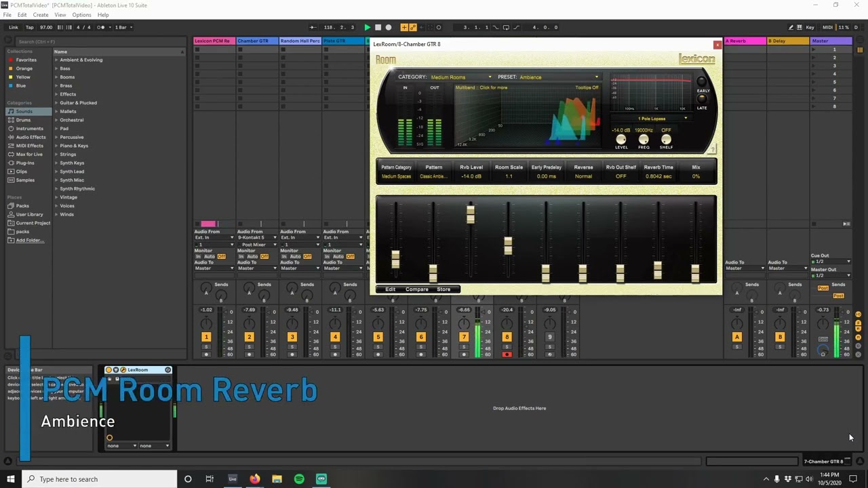Stop playback with the transport stop button
The image size is (868, 488).
378,27
